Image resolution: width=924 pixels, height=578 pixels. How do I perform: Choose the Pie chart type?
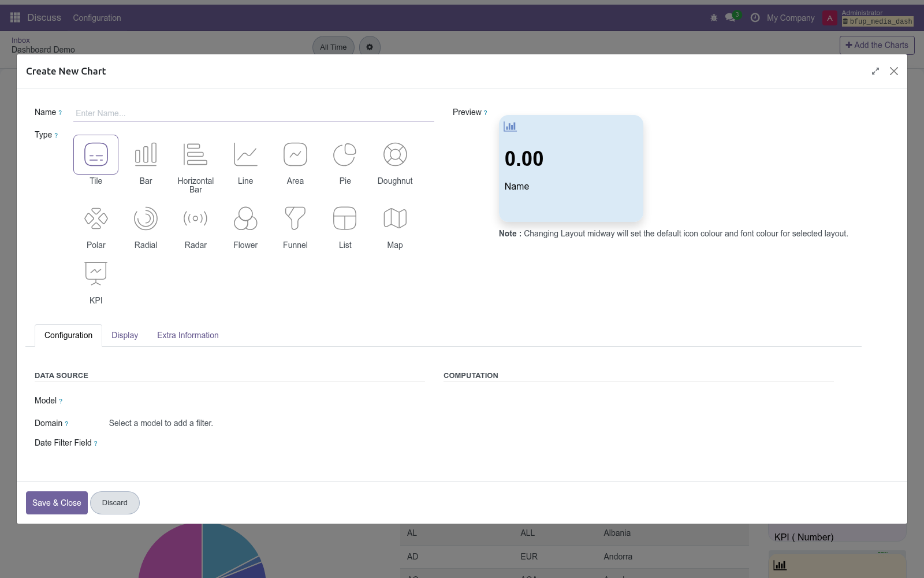click(345, 154)
